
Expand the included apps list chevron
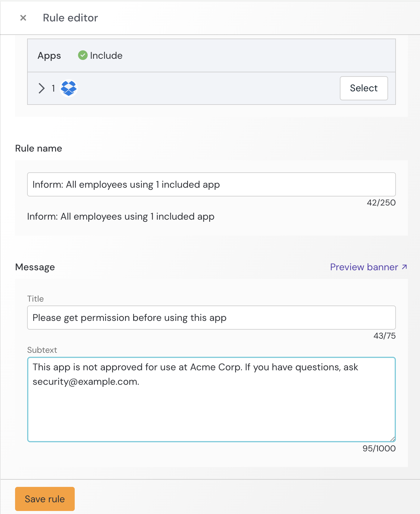[42, 88]
